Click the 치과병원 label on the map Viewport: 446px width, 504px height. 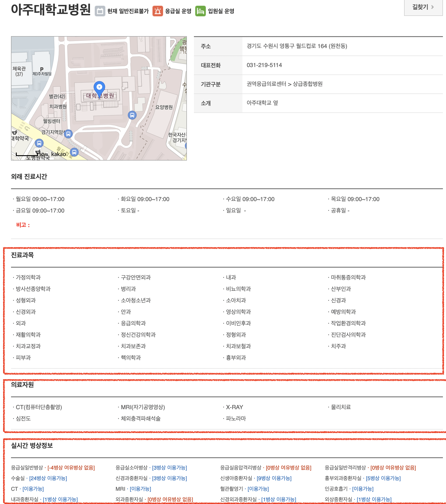(58, 106)
